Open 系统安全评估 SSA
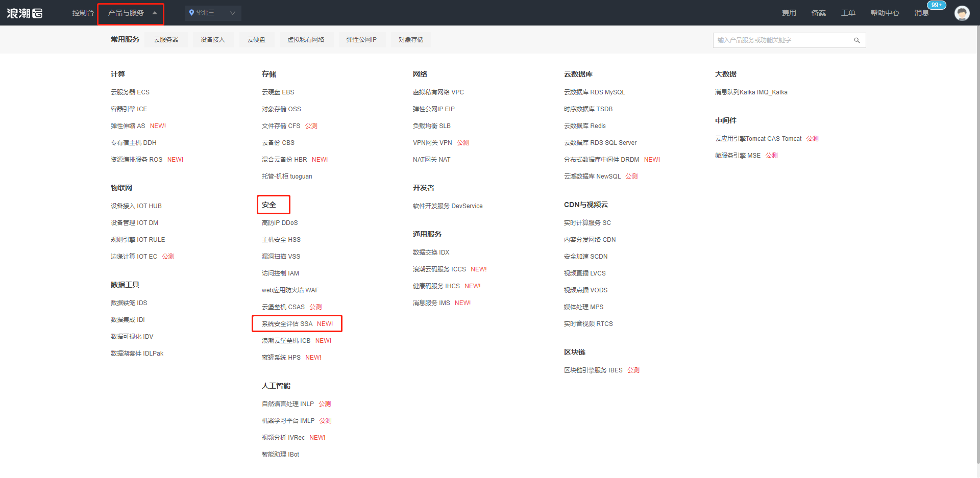 (287, 324)
